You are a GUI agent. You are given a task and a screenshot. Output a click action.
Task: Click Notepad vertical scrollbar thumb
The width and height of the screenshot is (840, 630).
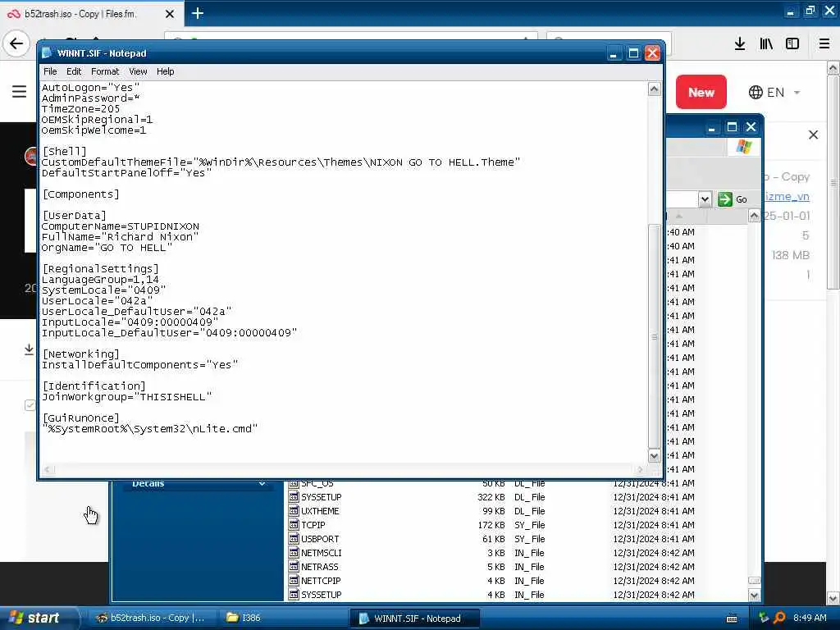point(654,336)
